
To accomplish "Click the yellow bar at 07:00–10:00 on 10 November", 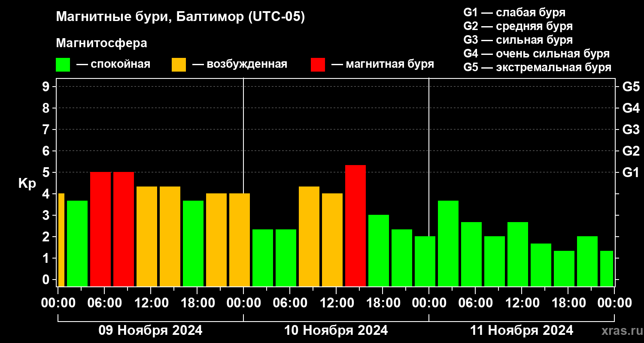I will (309, 236).
